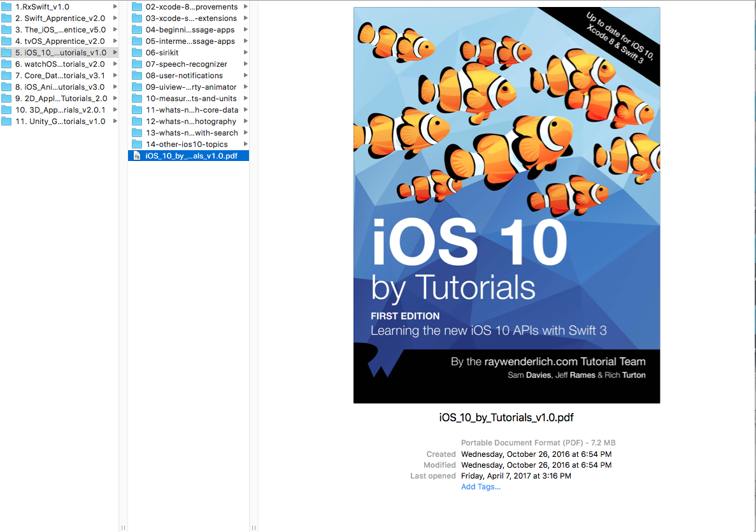Expand arrow next to 5. iOS_10_...utorials_v1.0
The height and width of the screenshot is (532, 756).
tap(115, 53)
